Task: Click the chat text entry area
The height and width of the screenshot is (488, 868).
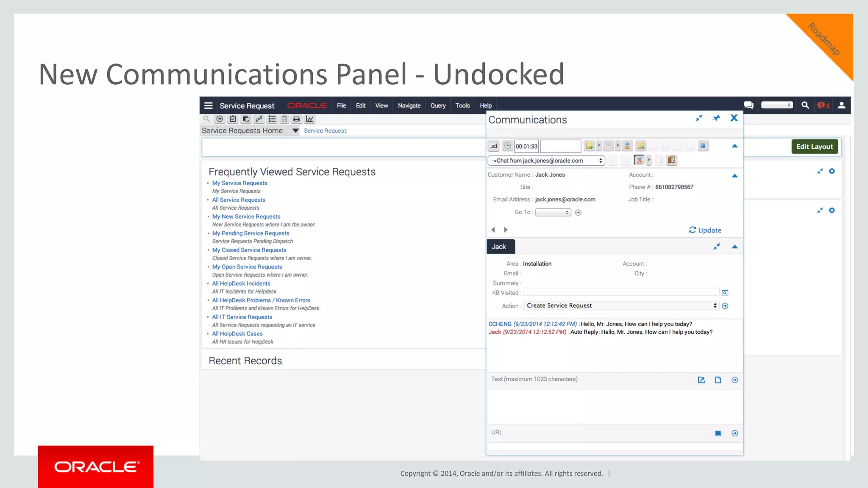Action: 615,406
